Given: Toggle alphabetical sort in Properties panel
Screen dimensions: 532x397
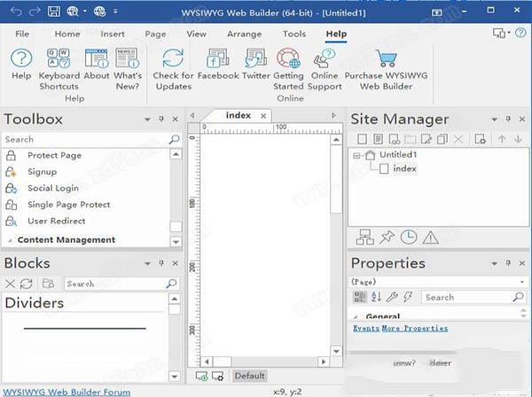Looking at the screenshot, I should click(375, 298).
